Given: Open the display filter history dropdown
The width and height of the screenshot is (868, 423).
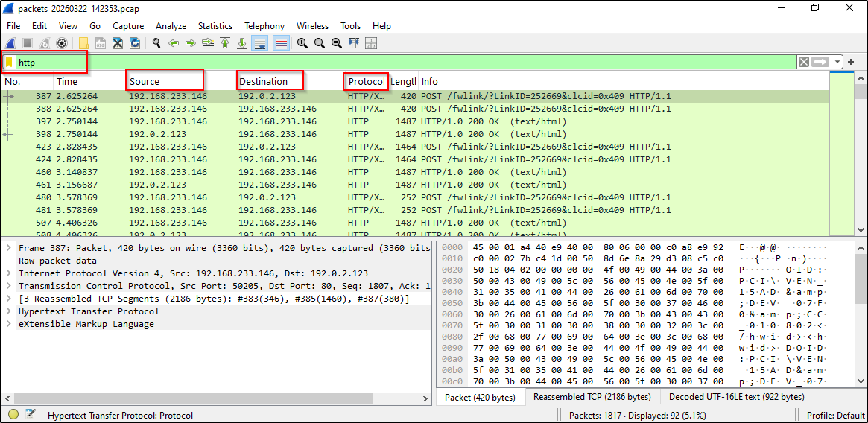Looking at the screenshot, I should click(838, 63).
